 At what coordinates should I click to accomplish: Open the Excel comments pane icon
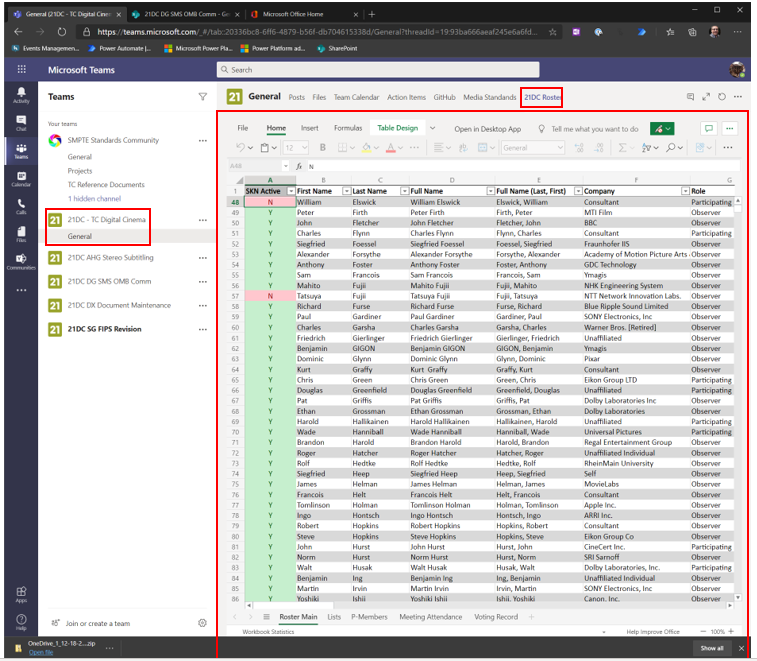709,128
